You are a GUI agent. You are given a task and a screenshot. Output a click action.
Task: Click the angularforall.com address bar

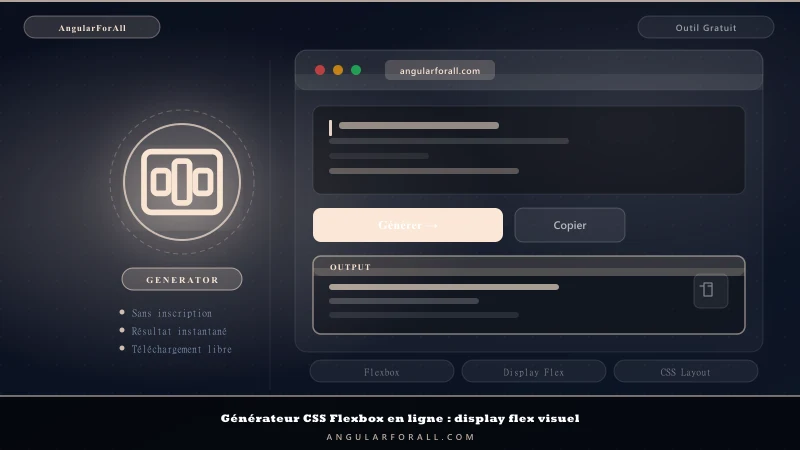point(440,70)
